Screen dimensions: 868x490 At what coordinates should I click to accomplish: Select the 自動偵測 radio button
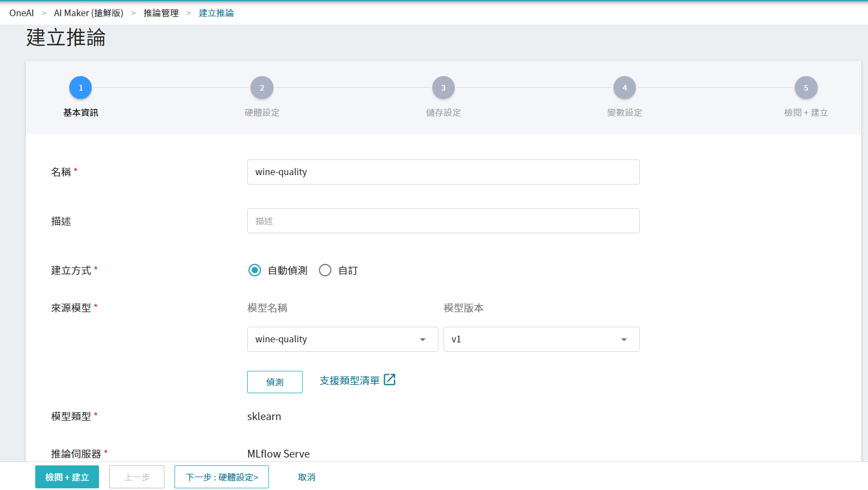click(x=254, y=271)
